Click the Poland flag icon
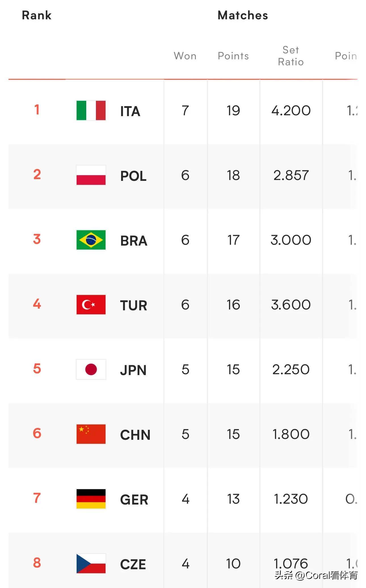The height and width of the screenshot is (588, 366). click(x=91, y=175)
